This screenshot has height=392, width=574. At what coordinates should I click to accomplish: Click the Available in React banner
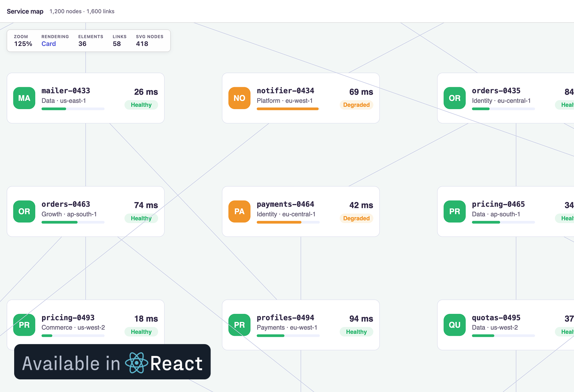tap(113, 362)
